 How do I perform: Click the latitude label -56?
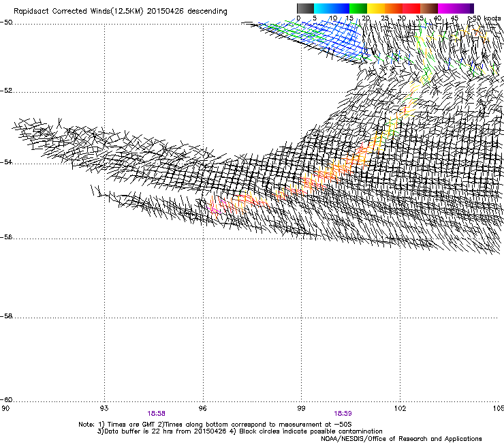[x=6, y=237]
